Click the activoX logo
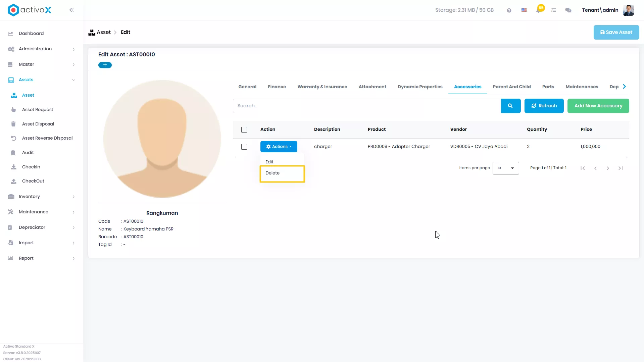Screen dimensions: 644x362 tap(30, 10)
